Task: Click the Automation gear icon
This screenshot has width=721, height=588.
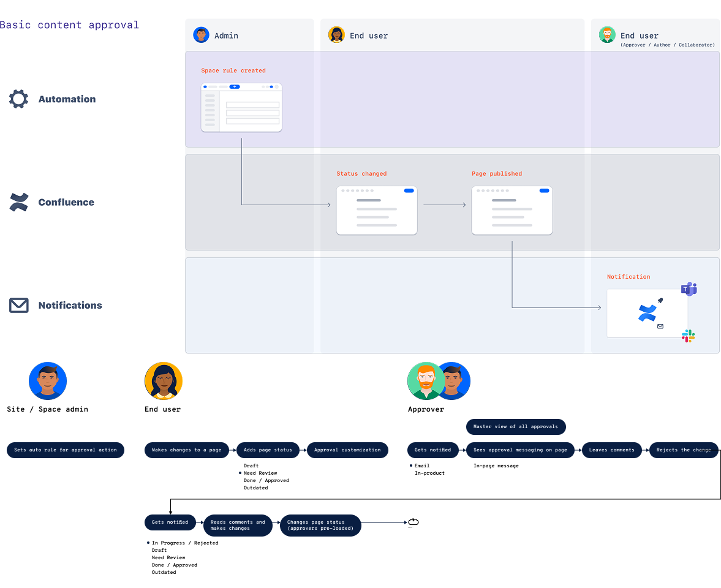Action: [18, 99]
